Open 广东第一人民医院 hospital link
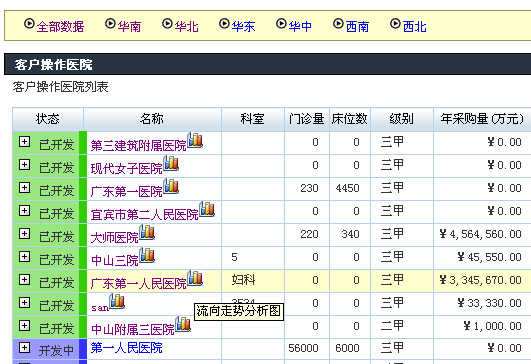531x364 pixels. [139, 284]
